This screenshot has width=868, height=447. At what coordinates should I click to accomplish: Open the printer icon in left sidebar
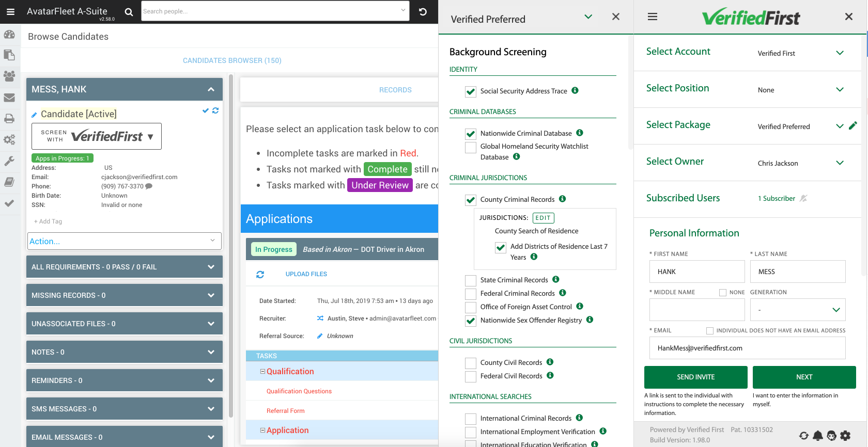click(9, 119)
